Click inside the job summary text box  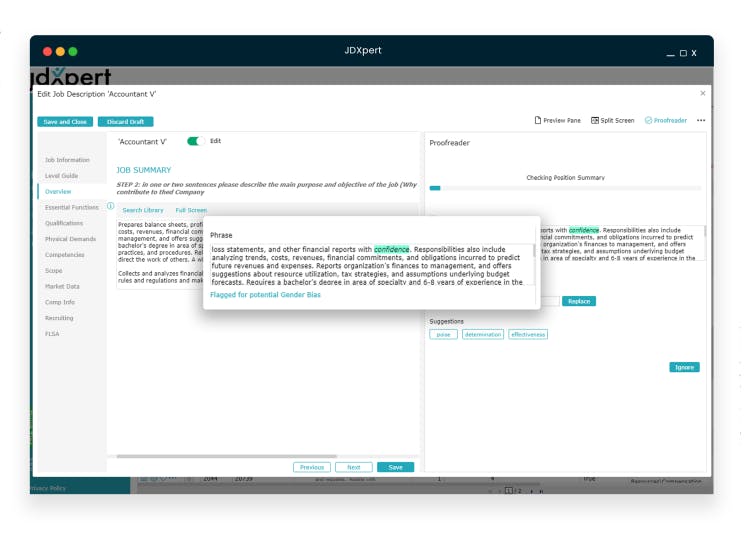[x=160, y=253]
